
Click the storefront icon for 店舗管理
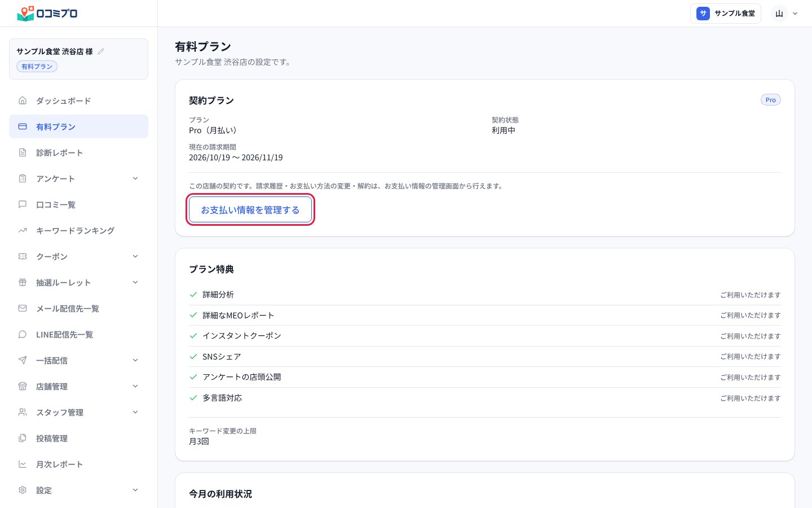click(x=23, y=386)
